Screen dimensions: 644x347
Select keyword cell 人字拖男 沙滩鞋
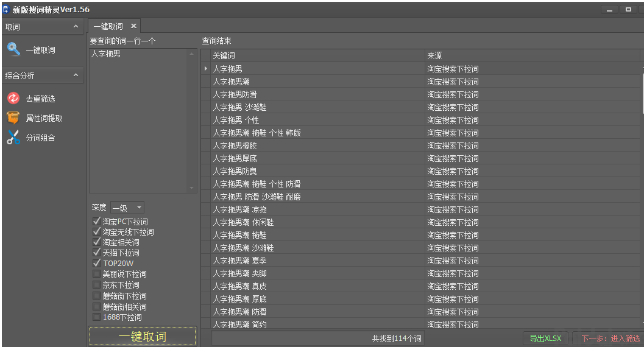[x=318, y=107]
